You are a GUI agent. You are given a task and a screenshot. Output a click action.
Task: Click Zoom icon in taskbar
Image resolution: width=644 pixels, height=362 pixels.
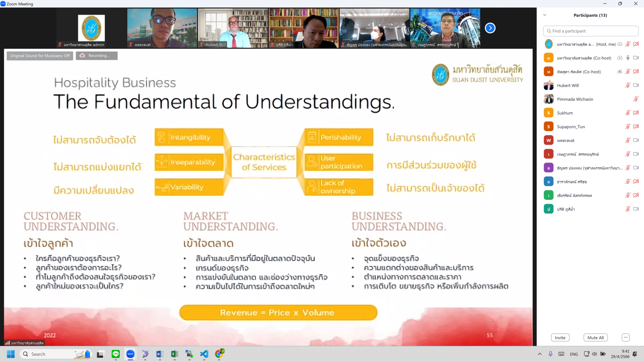coord(130,354)
